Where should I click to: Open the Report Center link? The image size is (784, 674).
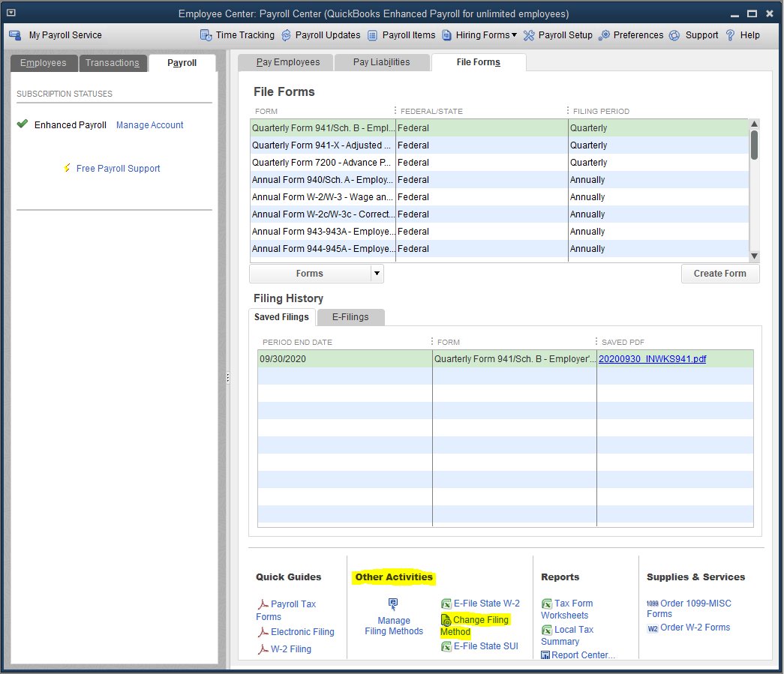click(x=583, y=655)
